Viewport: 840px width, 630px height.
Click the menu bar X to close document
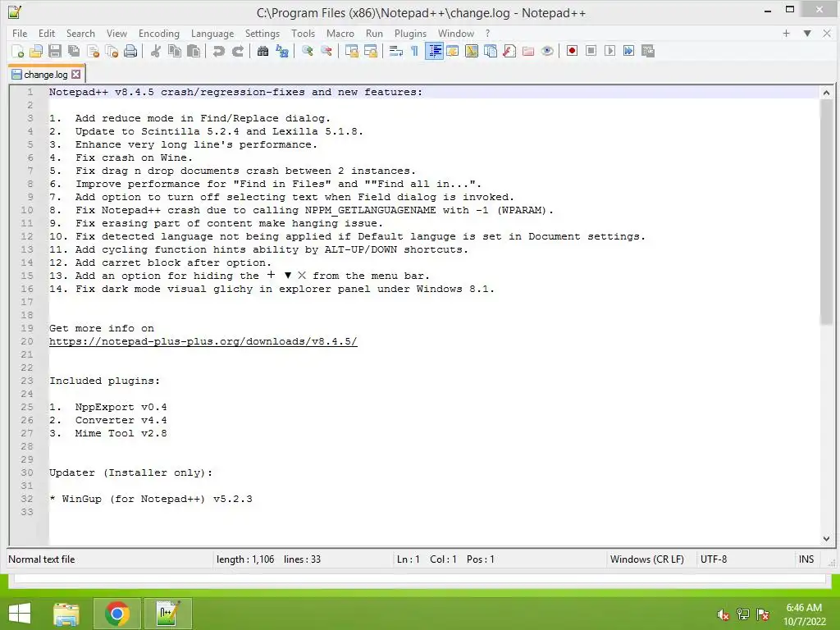click(x=827, y=33)
